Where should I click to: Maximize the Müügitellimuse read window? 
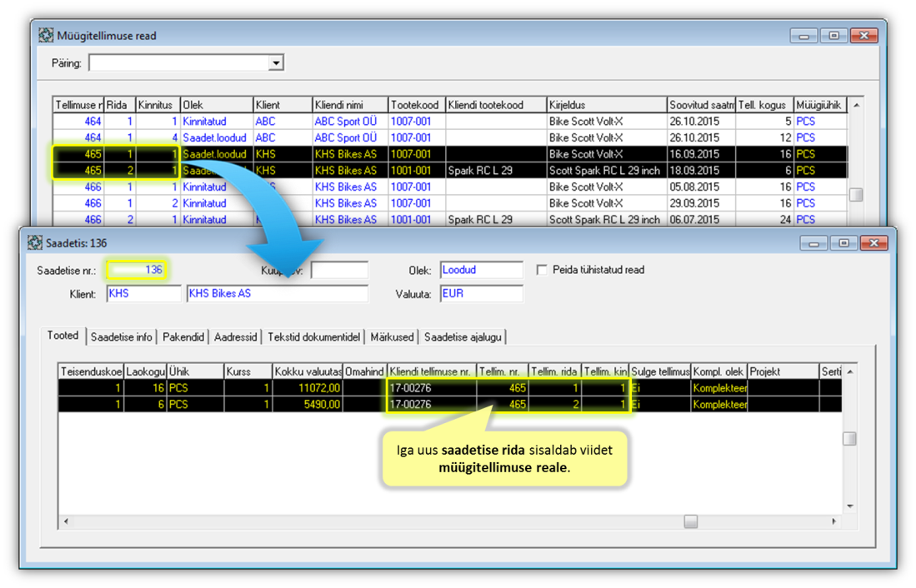(x=833, y=36)
